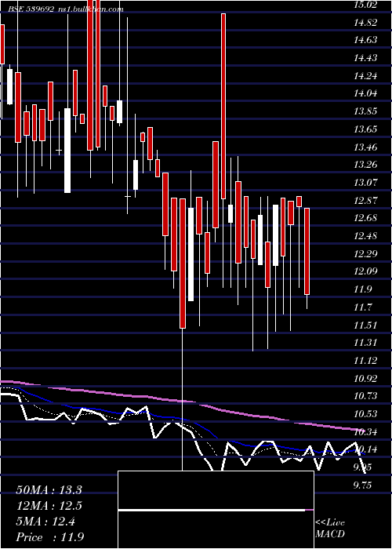This screenshot has width=392, height=549.
Task: Click the 5MA : 12.4 label
Action: [45, 522]
